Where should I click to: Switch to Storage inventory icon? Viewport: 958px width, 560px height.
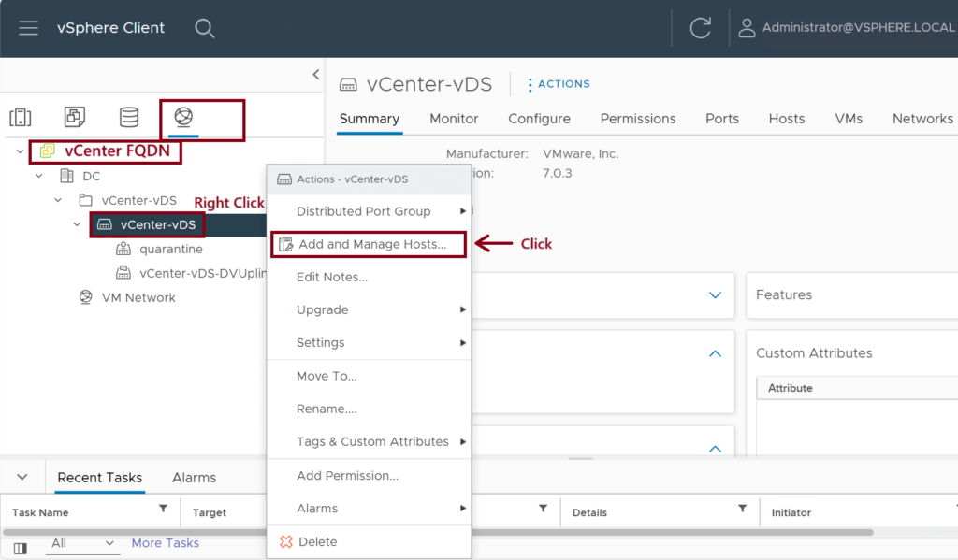[129, 117]
